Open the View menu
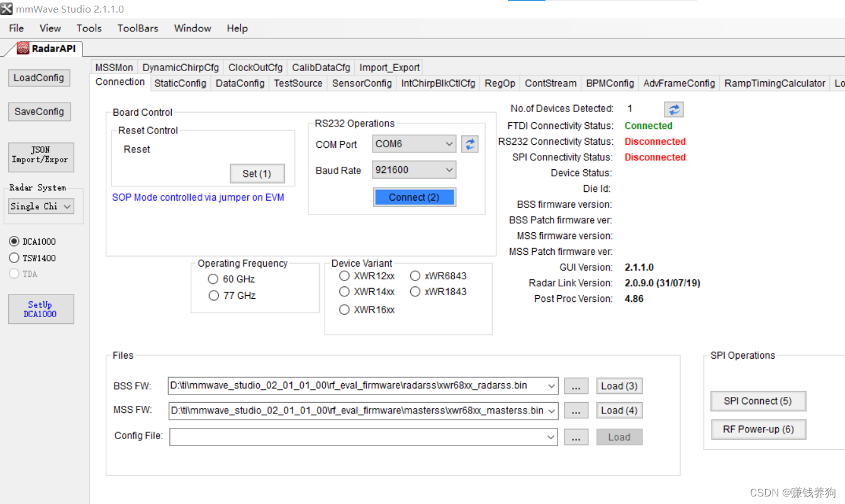 point(50,28)
